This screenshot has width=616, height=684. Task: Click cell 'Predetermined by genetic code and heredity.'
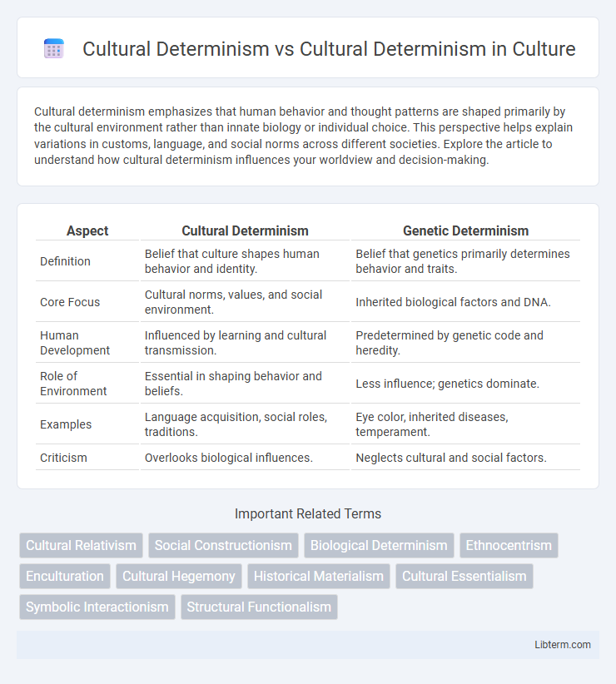[x=466, y=343]
